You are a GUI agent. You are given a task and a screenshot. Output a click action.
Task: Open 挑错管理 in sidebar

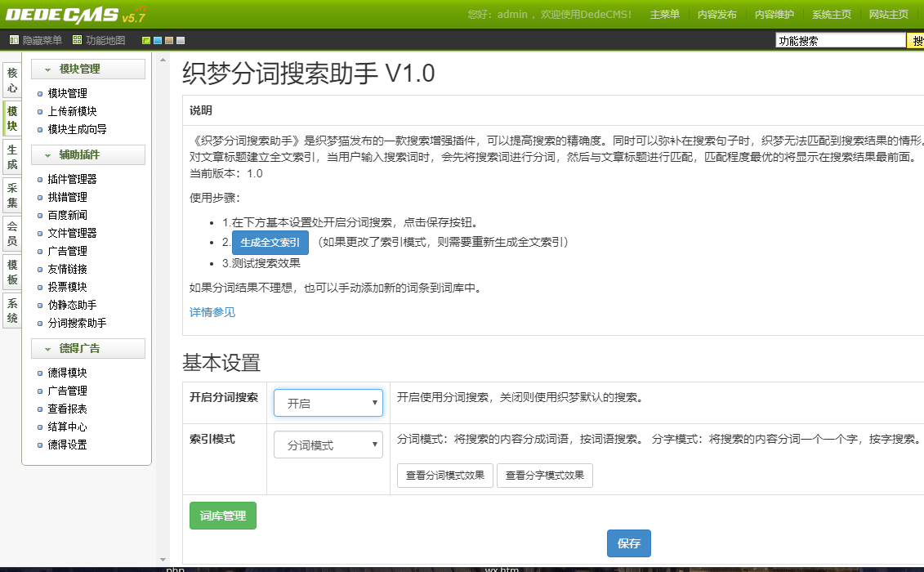pos(67,197)
